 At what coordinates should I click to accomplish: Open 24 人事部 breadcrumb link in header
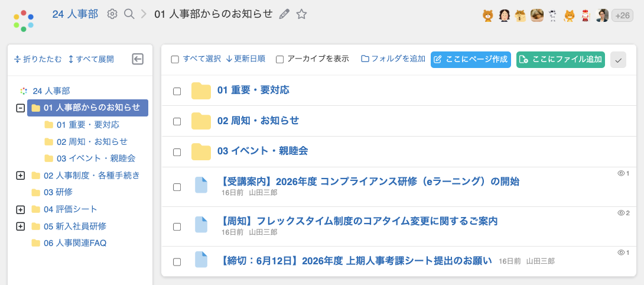(75, 14)
